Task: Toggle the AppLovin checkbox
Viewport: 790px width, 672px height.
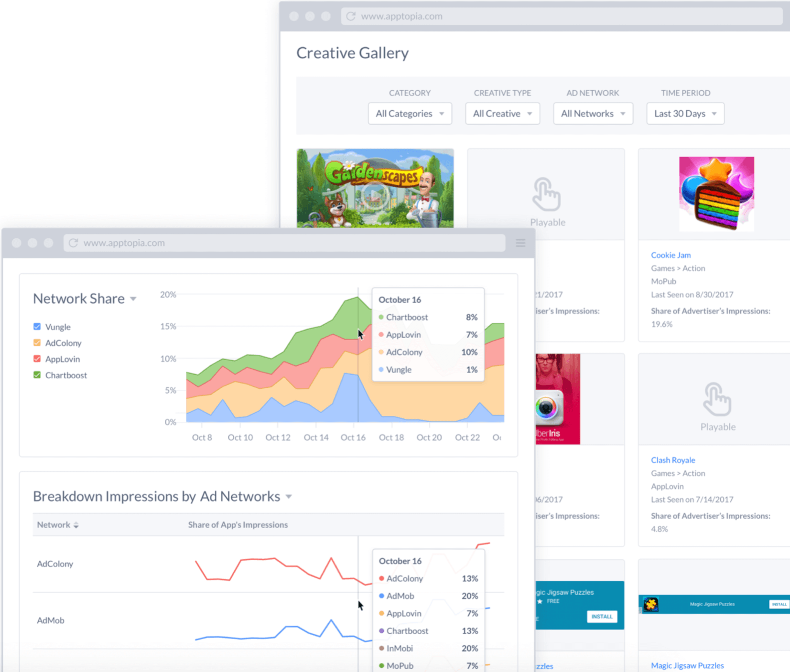Action: 37,359
